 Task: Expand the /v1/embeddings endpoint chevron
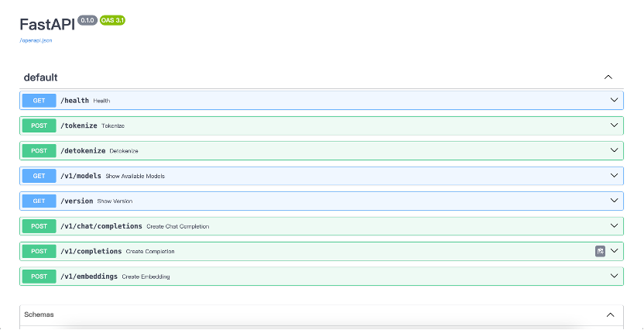614,276
